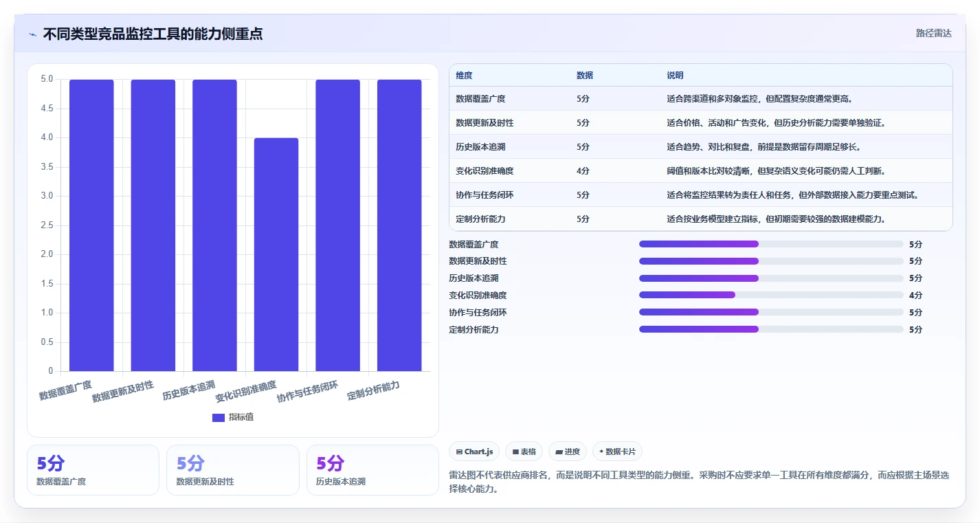The width and height of the screenshot is (980, 523).
Task: Click the 说明 column header
Action: pyautogui.click(x=675, y=76)
